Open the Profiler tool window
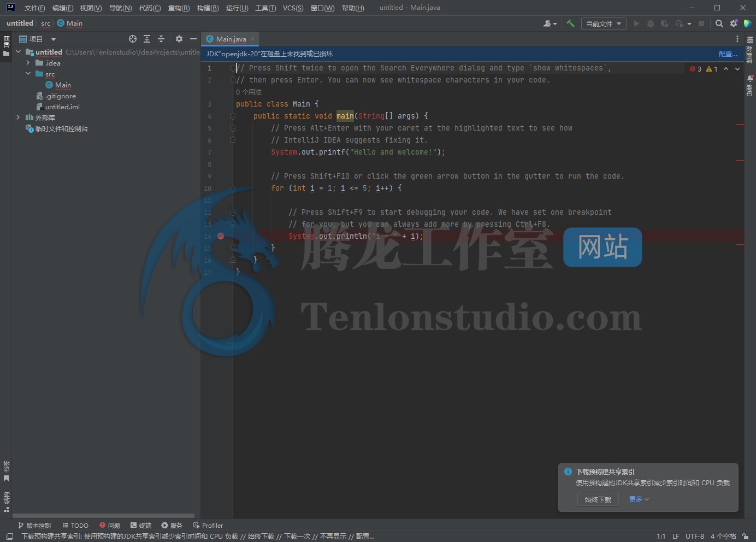756x542 pixels. (208, 525)
